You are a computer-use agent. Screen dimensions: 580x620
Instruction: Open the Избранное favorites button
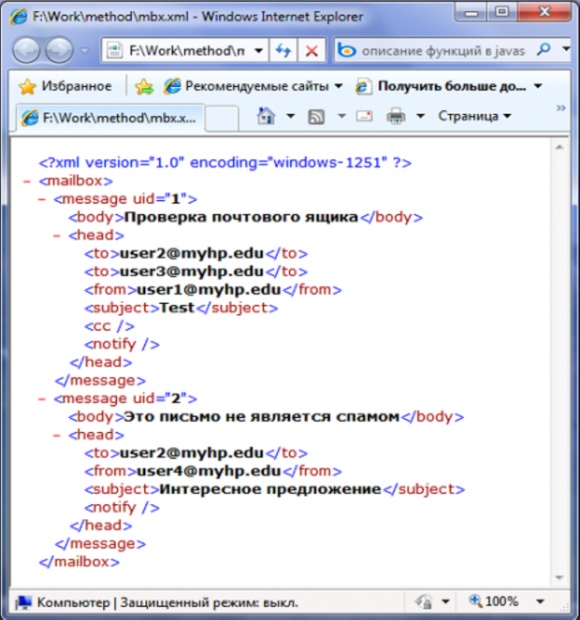[66, 86]
